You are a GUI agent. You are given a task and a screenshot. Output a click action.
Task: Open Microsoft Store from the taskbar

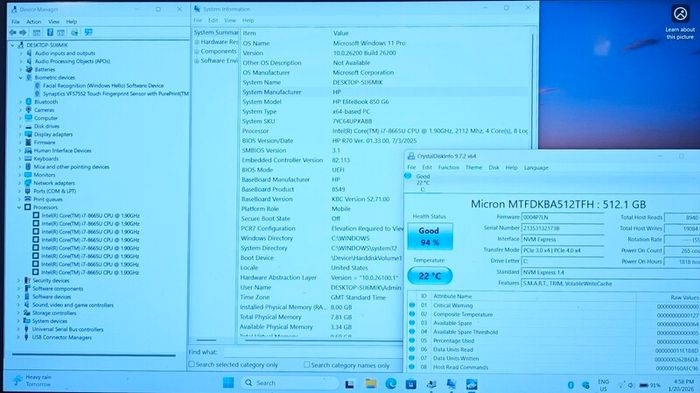(x=411, y=384)
